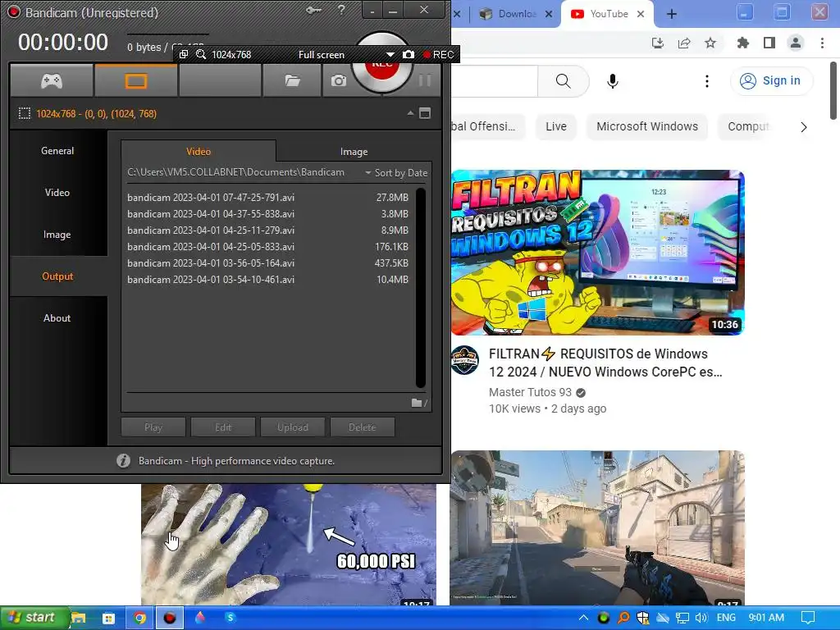The width and height of the screenshot is (840, 630).
Task: Select bandicam 2023-04-01 04-37-55-838.avi
Action: tap(268, 214)
